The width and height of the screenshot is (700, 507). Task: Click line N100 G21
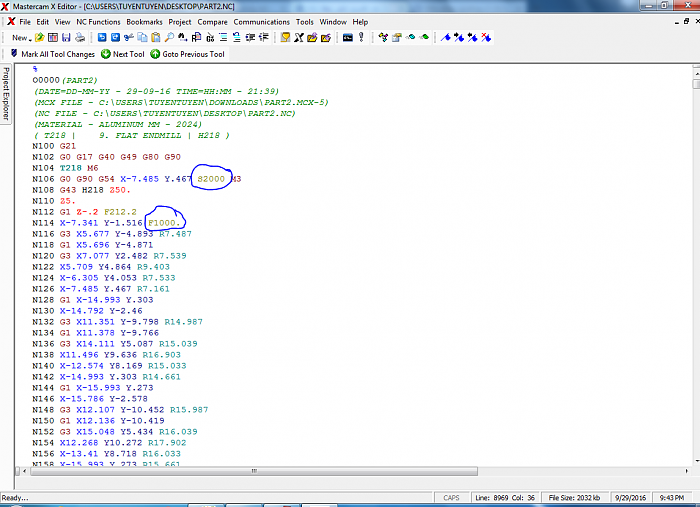[54, 146]
